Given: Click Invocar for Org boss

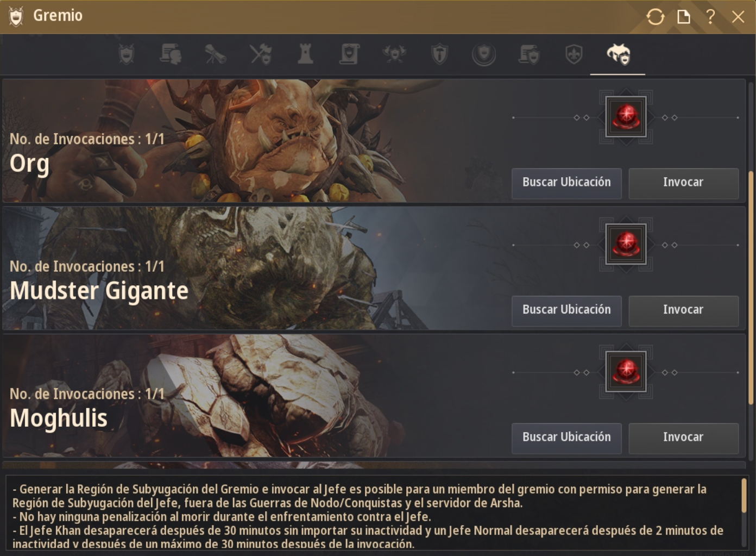Looking at the screenshot, I should (x=683, y=183).
